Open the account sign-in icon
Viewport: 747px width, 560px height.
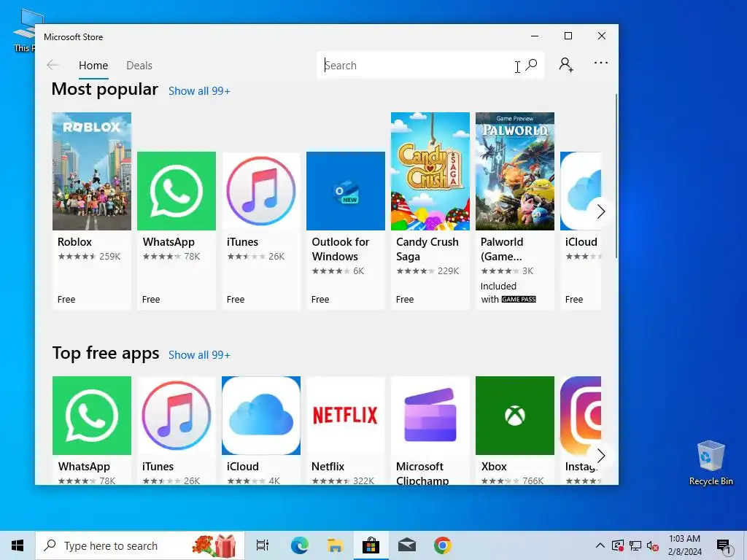tap(566, 64)
